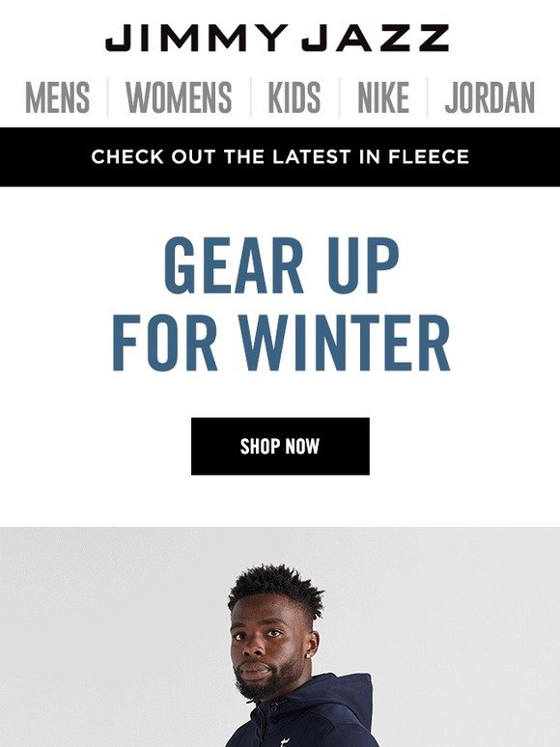Click the black fleece promo banner
Image resolution: width=560 pixels, height=747 pixels.
[280, 156]
